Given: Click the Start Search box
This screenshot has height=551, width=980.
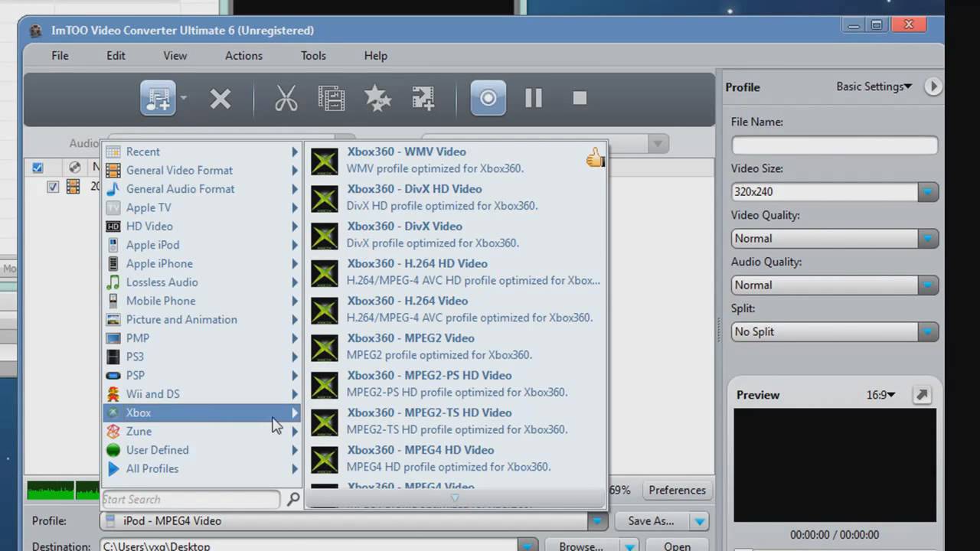Looking at the screenshot, I should tap(191, 499).
